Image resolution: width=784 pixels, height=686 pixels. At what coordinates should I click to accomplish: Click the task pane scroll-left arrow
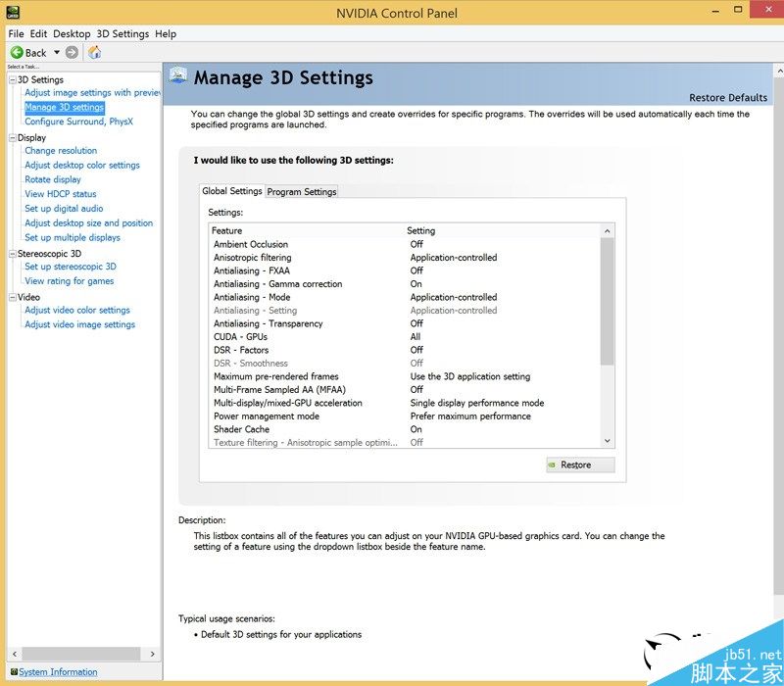pos(15,654)
